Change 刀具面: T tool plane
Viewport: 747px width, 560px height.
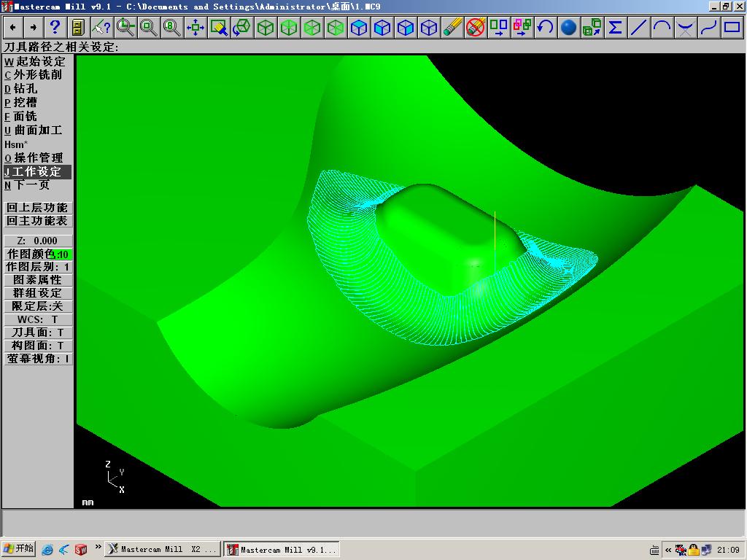[x=38, y=332]
